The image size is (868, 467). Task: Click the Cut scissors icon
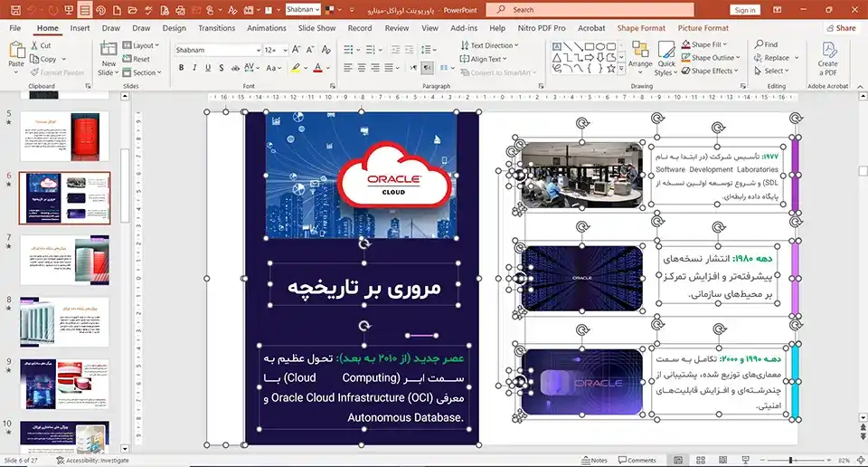coord(35,45)
